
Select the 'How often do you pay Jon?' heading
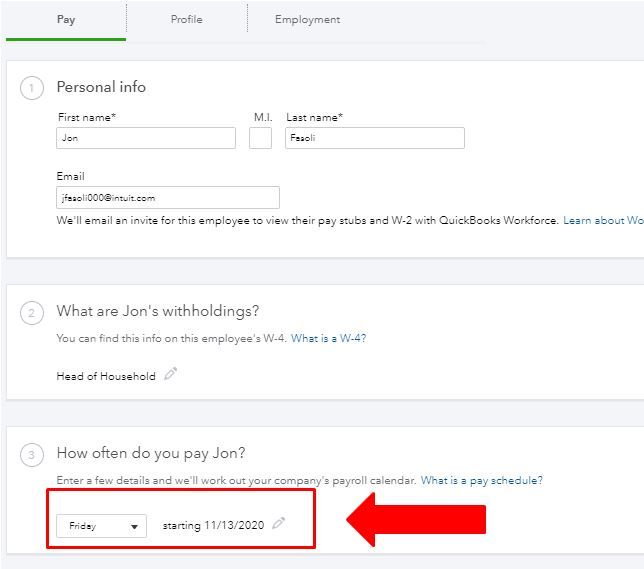click(151, 453)
